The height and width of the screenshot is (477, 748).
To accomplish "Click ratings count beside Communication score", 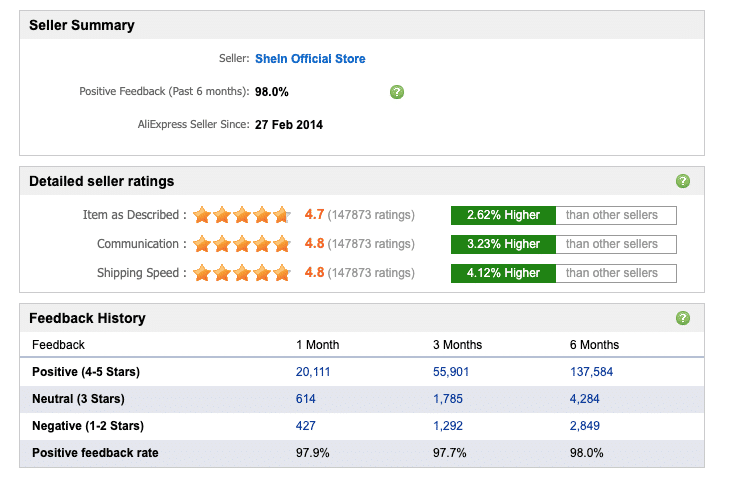I will point(371,244).
